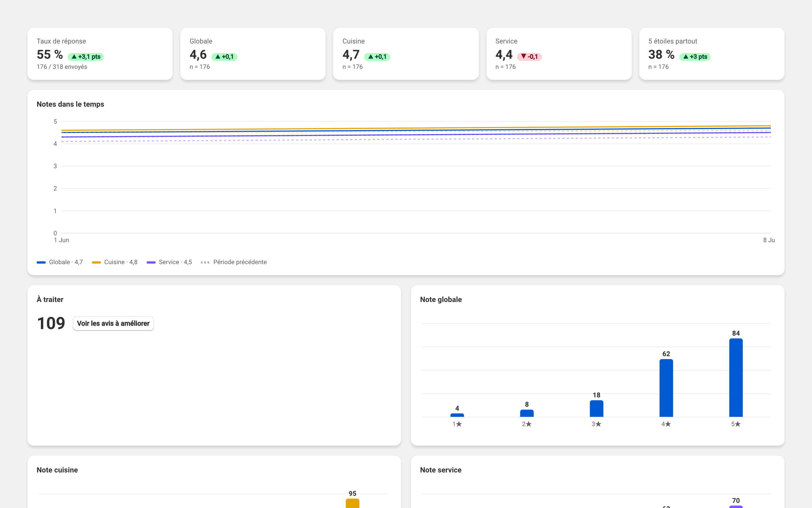The height and width of the screenshot is (508, 812).
Task: Click the 38 % five-star value
Action: [x=661, y=54]
